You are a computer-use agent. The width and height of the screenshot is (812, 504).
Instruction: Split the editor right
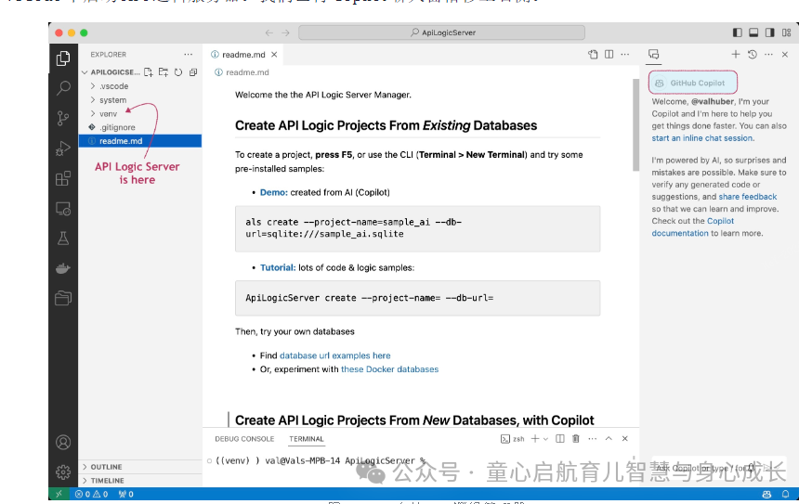609,55
